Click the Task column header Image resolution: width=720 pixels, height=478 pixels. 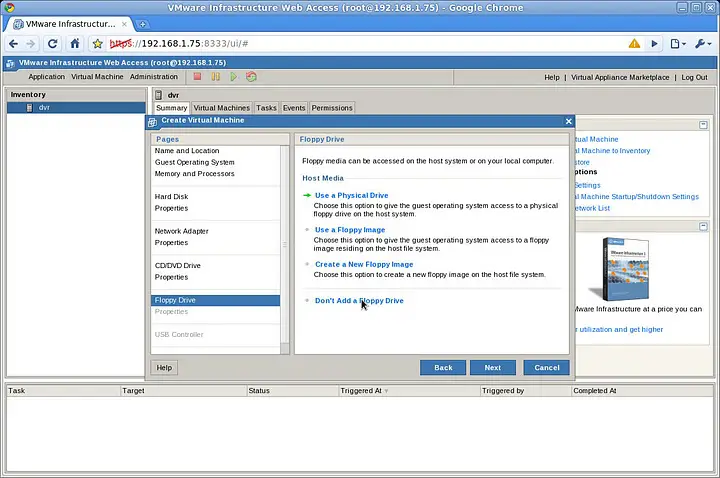tap(63, 391)
